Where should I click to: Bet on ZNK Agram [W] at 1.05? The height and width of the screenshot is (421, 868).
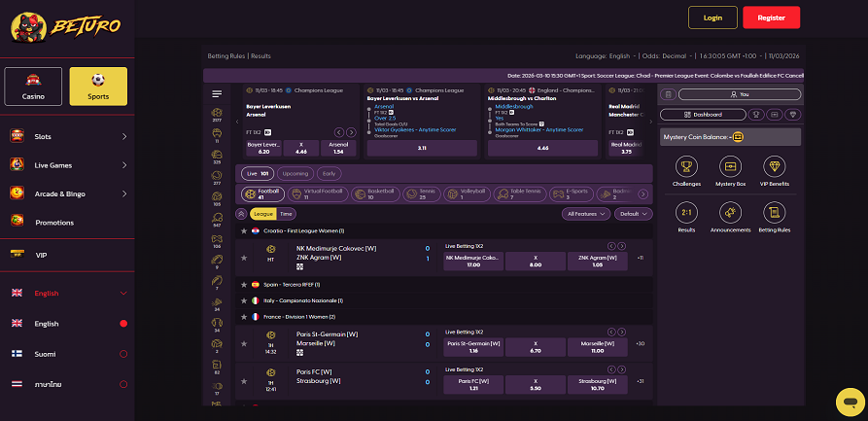click(x=598, y=262)
